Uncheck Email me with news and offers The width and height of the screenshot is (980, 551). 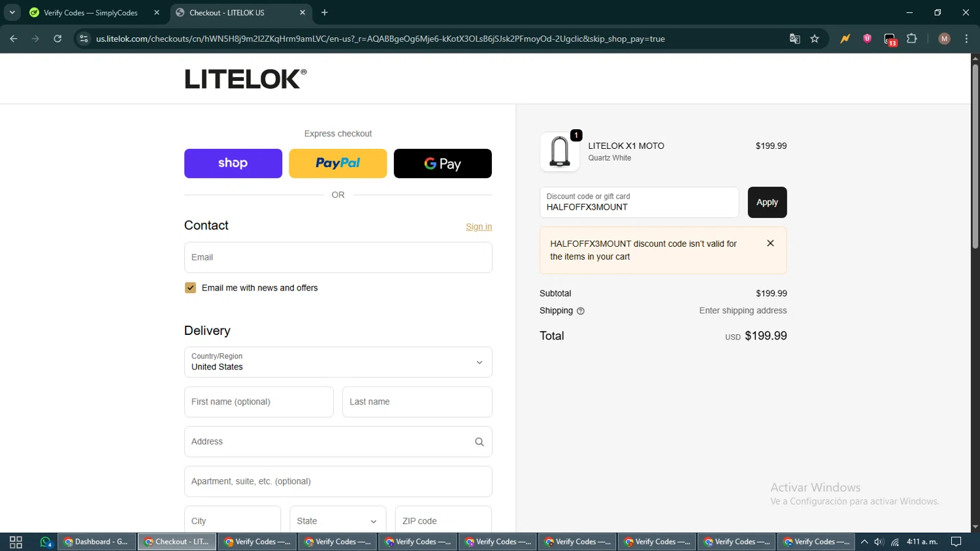click(190, 288)
